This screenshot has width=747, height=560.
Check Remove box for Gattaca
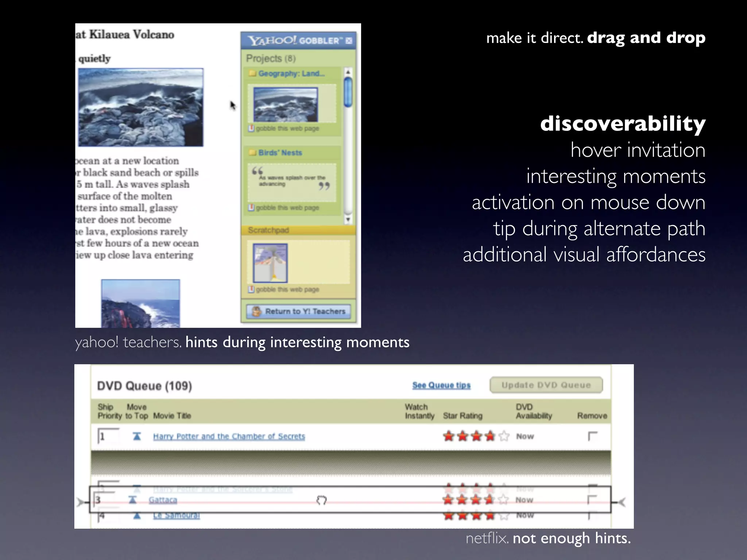click(592, 500)
